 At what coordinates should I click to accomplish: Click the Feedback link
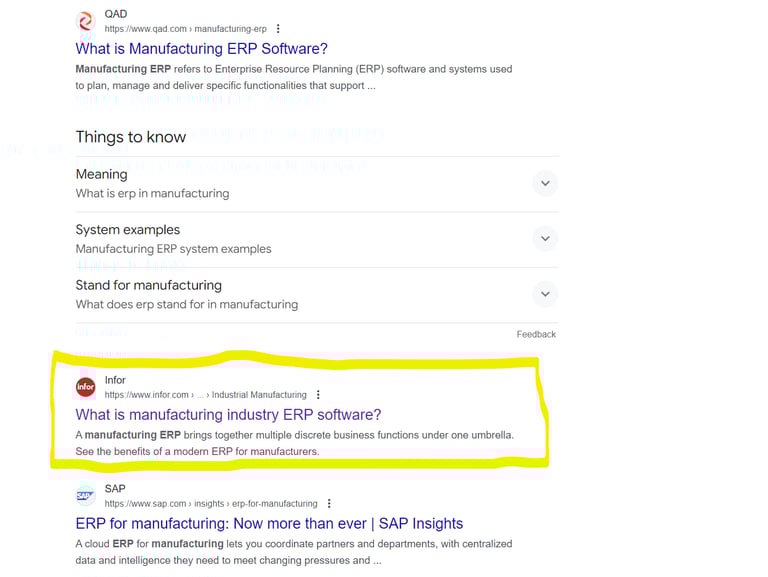point(536,334)
